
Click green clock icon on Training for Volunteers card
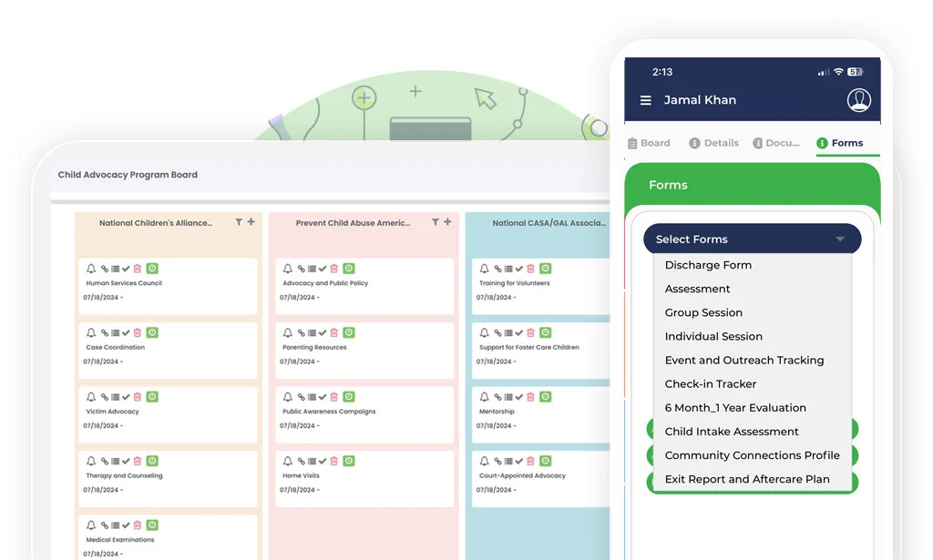545,269
